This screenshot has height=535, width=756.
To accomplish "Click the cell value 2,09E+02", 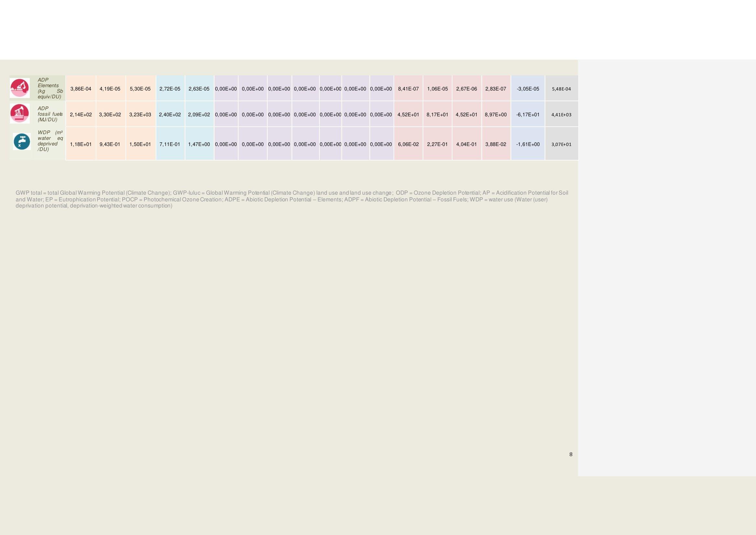I will [199, 115].
